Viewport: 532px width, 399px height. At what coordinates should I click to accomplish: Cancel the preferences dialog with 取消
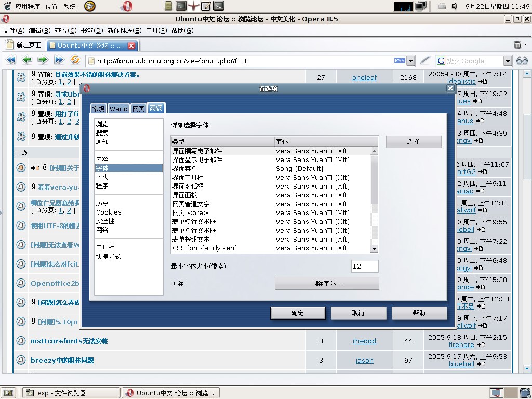pos(358,313)
